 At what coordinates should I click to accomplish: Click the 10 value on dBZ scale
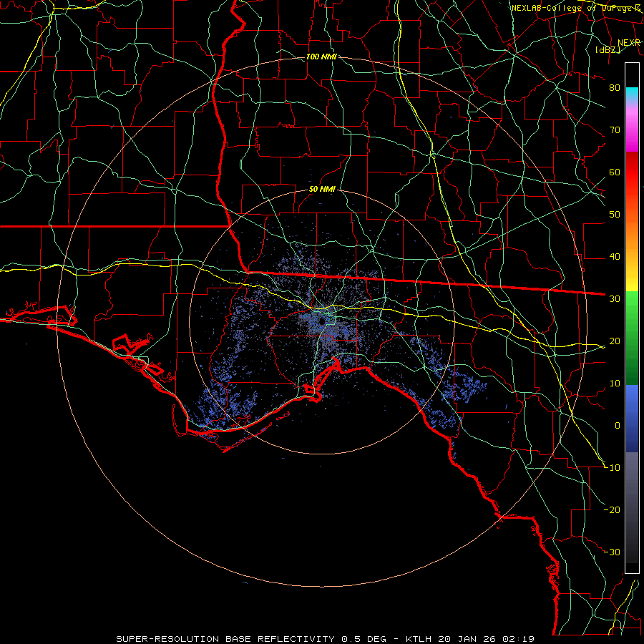(615, 384)
